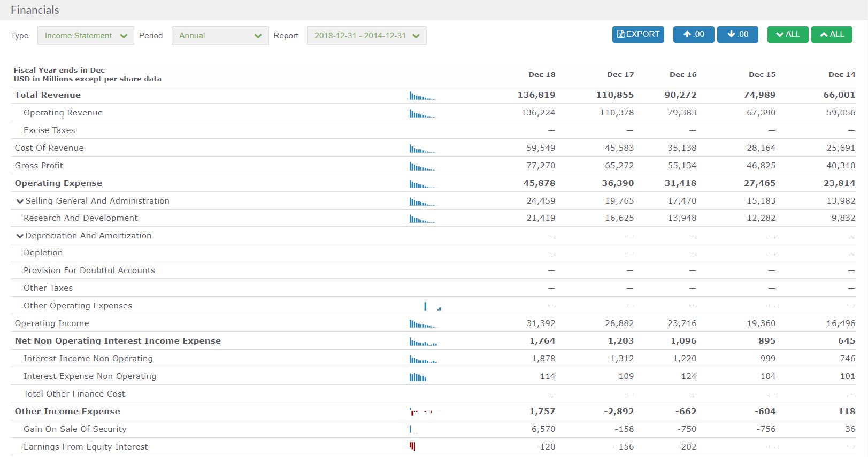Click the Depletion row label
The width and height of the screenshot is (868, 457).
pyautogui.click(x=43, y=253)
